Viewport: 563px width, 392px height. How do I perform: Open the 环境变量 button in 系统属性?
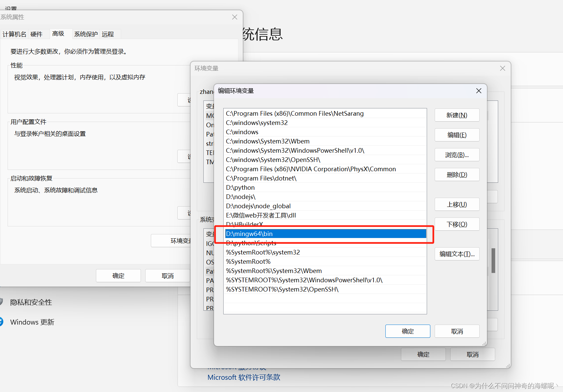click(x=171, y=241)
